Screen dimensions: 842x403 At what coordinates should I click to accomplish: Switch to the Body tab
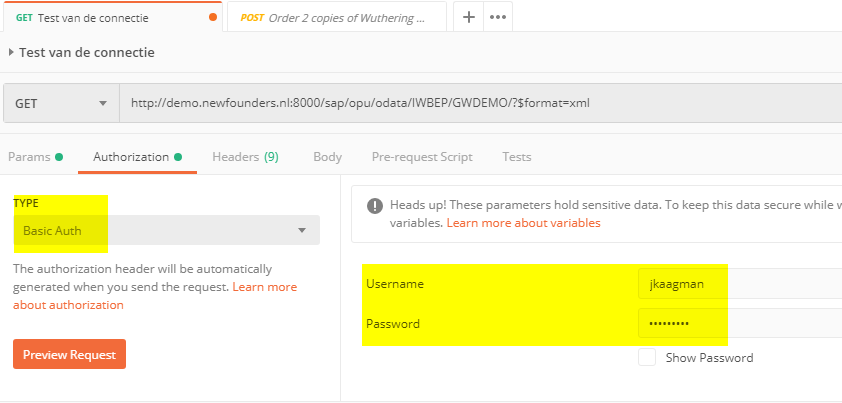point(327,157)
